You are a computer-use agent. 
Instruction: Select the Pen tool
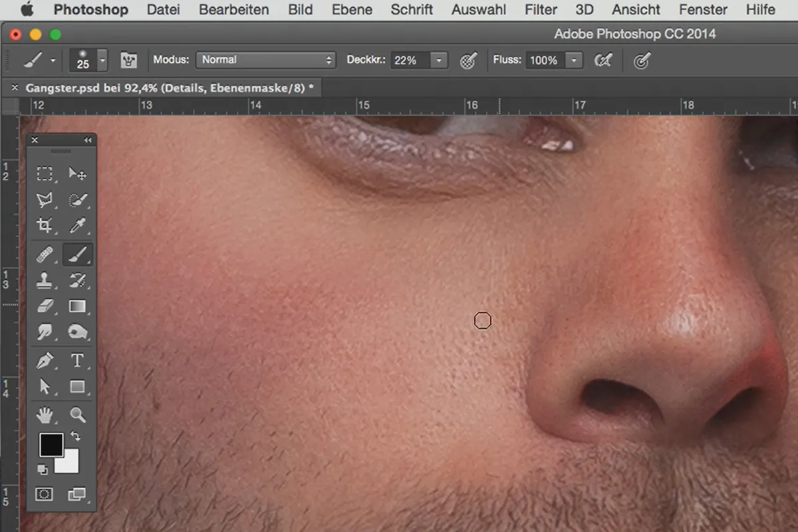coord(45,360)
